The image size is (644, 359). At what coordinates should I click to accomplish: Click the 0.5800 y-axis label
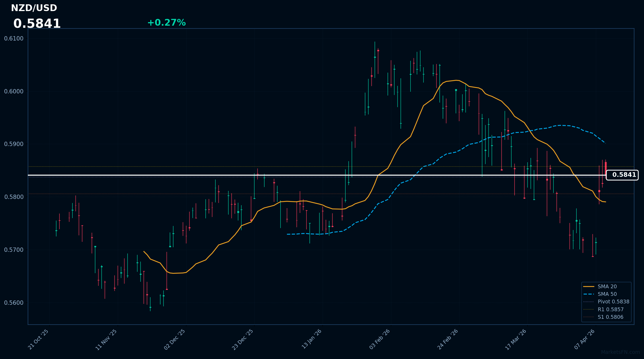point(14,197)
